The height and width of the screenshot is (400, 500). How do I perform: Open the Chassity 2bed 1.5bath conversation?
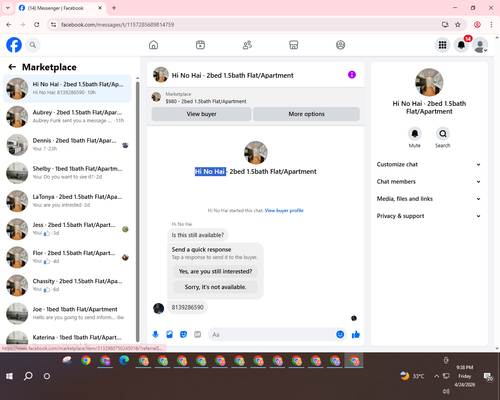coord(68,285)
